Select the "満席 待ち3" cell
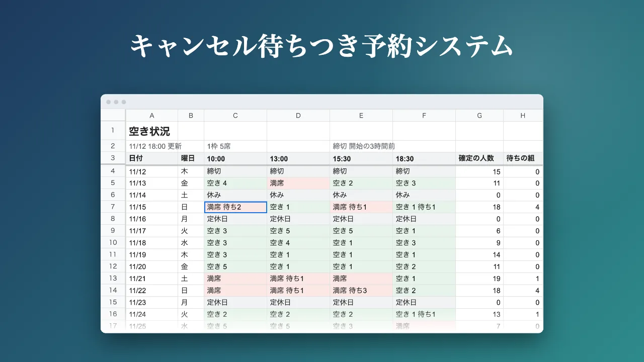Screen dimensions: 644x362 tap(361, 290)
